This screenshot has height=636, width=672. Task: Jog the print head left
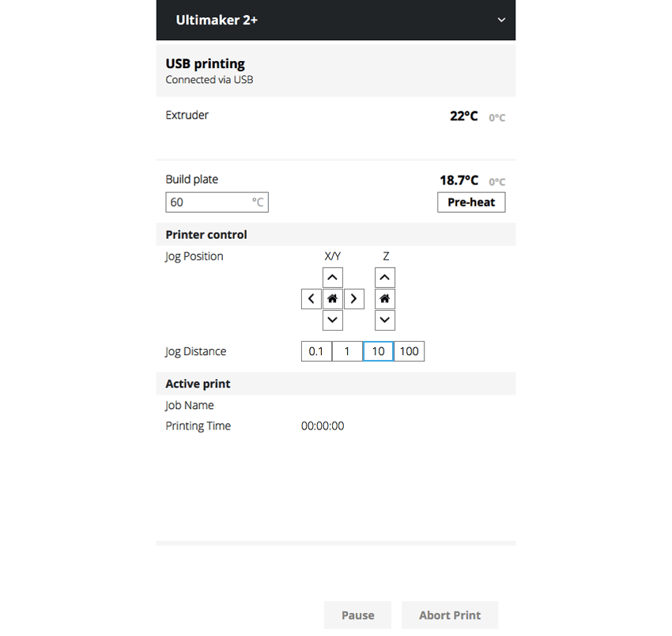[311, 299]
